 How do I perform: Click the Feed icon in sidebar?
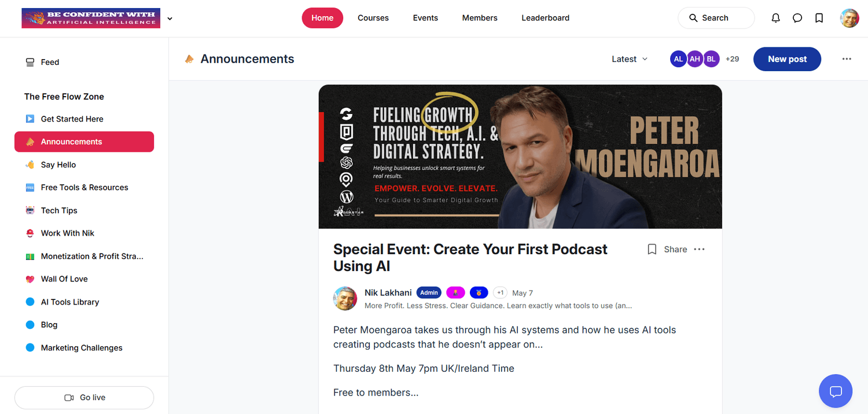30,62
